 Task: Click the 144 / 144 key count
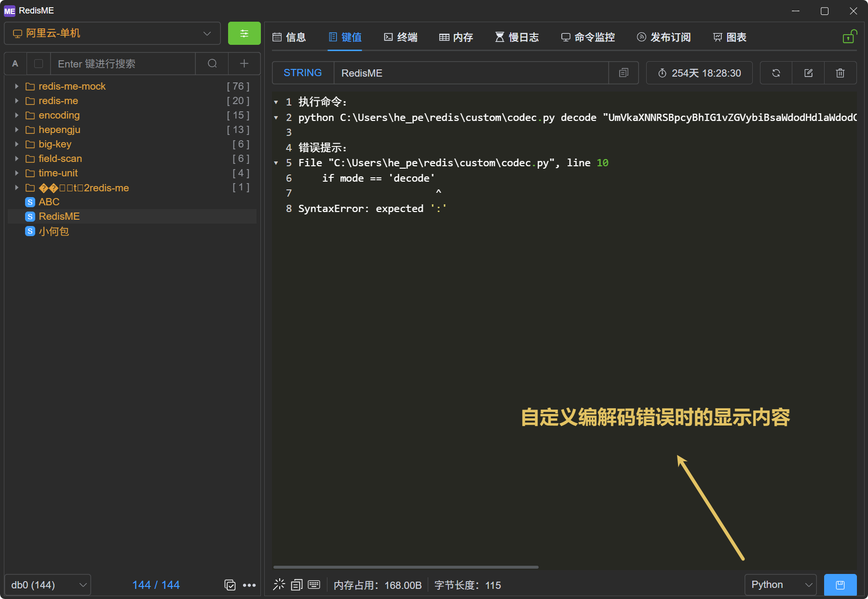[156, 585]
